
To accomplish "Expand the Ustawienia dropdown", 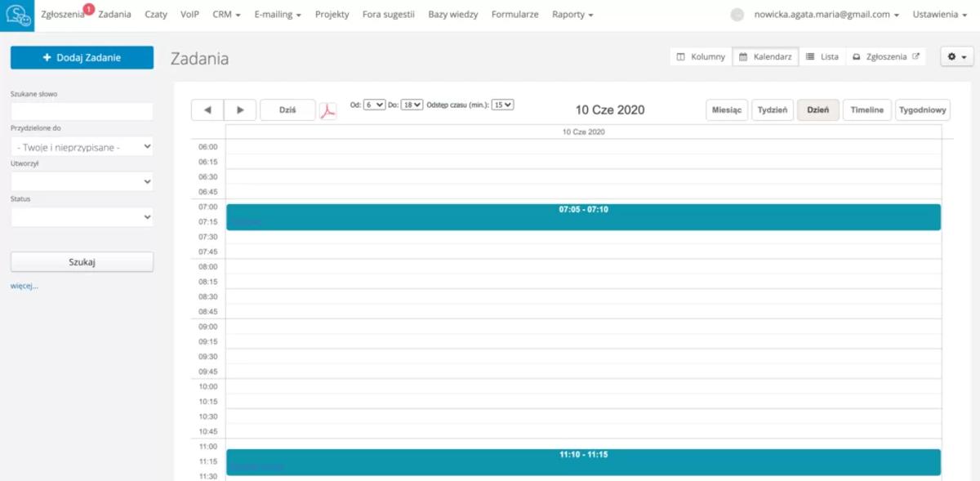I will tap(940, 15).
